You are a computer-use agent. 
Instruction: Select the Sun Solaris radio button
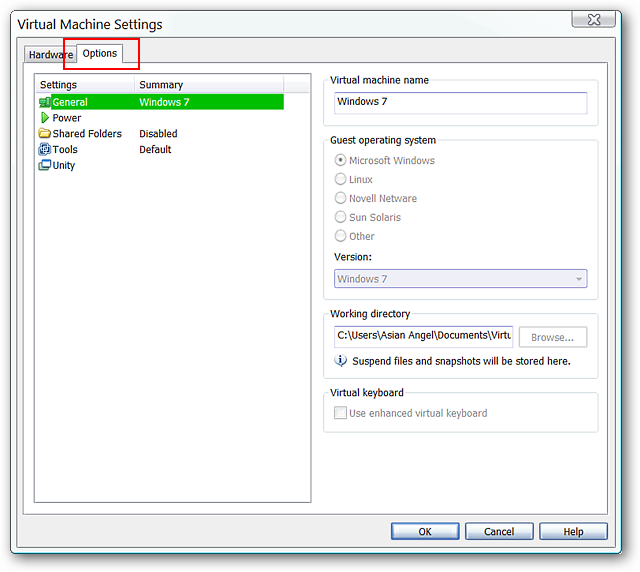[340, 217]
